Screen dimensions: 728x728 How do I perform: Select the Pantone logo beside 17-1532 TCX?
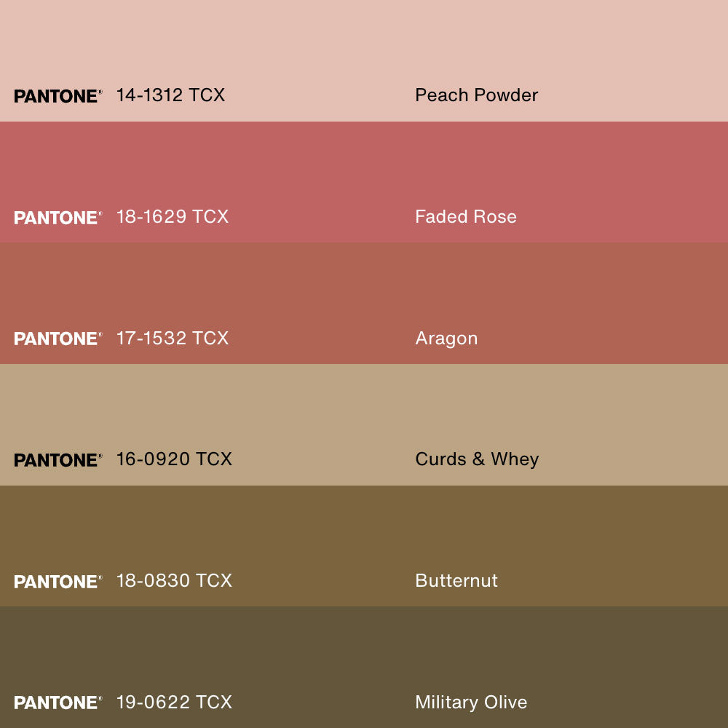(x=58, y=339)
